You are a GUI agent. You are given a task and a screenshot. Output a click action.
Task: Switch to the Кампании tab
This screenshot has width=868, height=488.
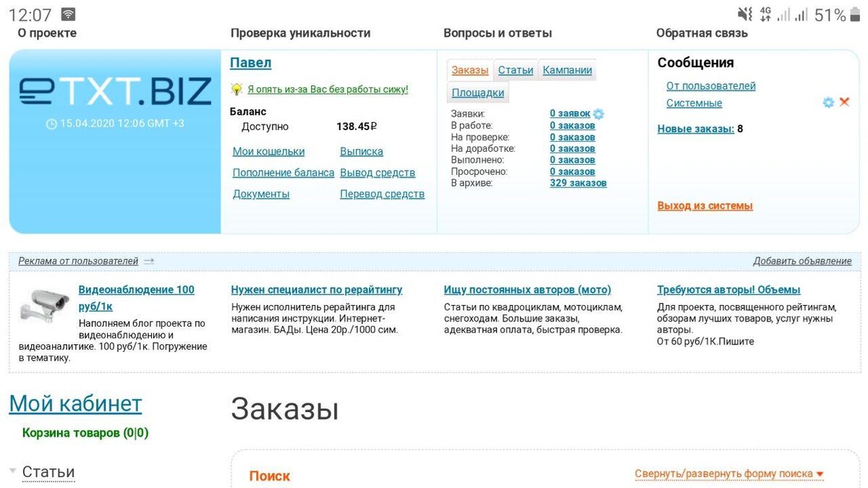tap(568, 70)
